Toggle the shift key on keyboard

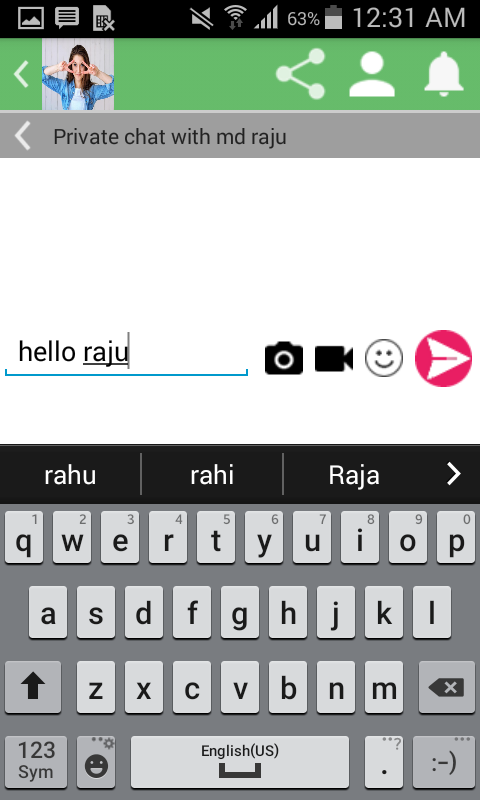[33, 687]
